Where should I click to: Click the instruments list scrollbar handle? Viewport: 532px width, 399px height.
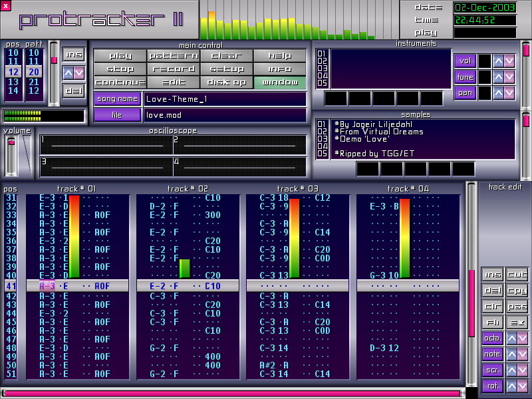[526, 51]
